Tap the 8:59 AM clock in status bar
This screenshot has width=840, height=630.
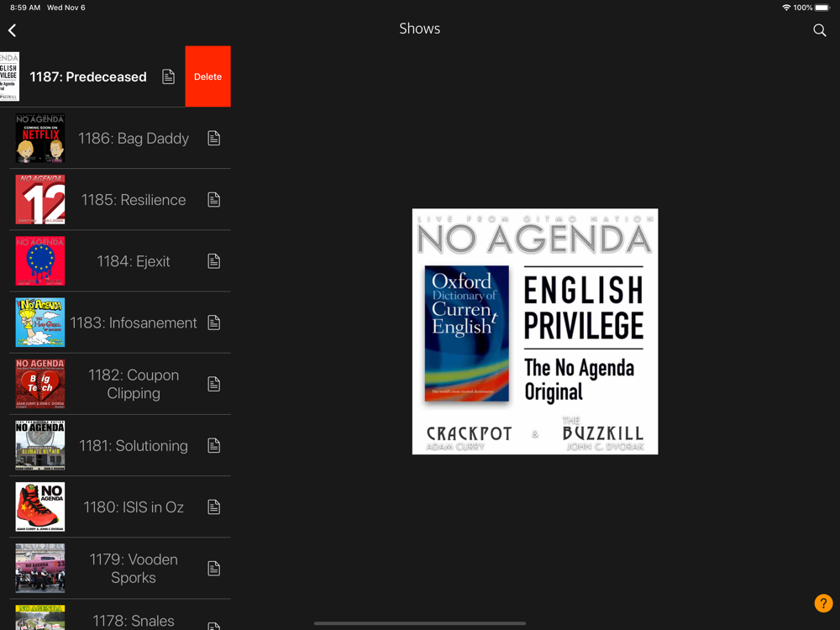(25, 8)
